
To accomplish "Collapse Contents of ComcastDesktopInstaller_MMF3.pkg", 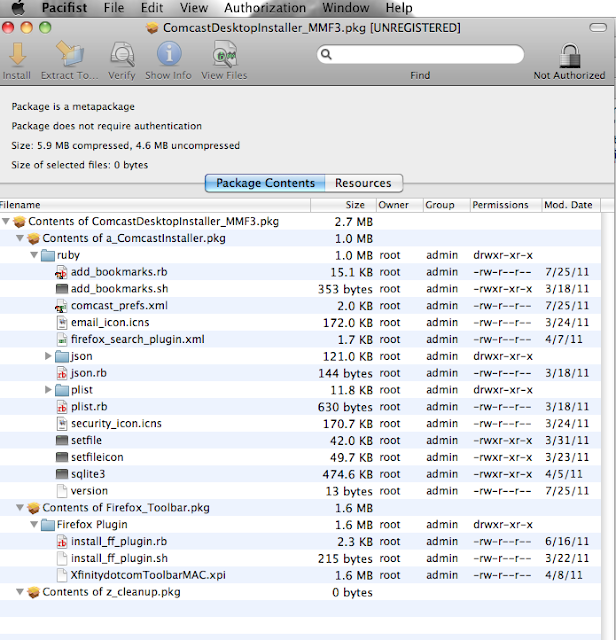I will (x=6, y=221).
